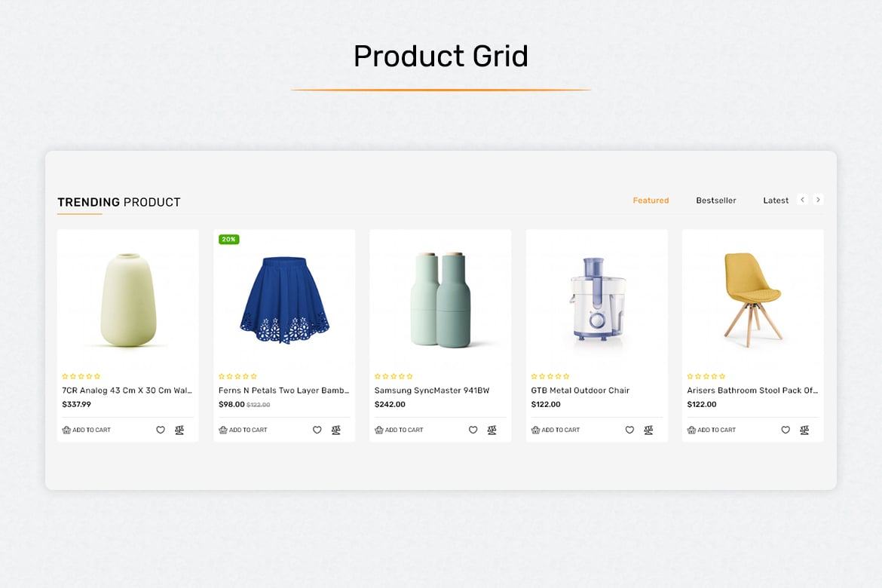Viewport: 882px width, 588px height.
Task: Click the $242.00 price
Action: pyautogui.click(x=390, y=405)
